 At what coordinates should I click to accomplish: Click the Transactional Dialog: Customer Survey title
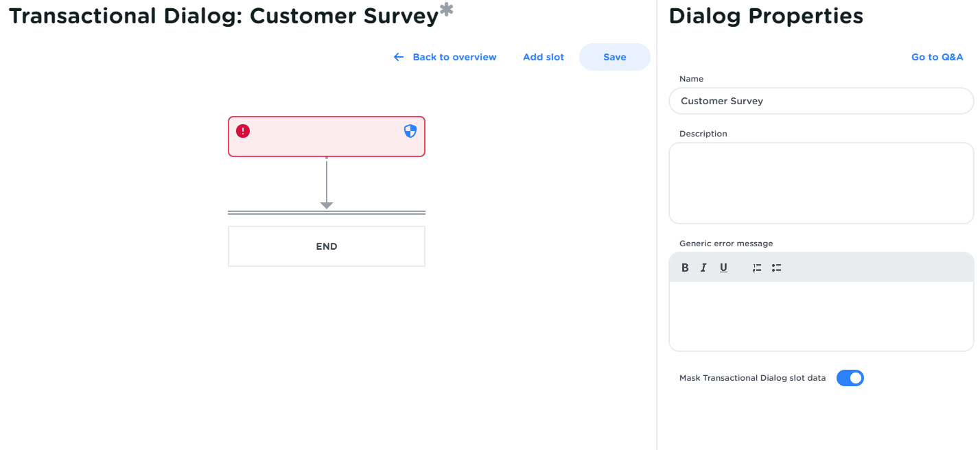pos(224,16)
